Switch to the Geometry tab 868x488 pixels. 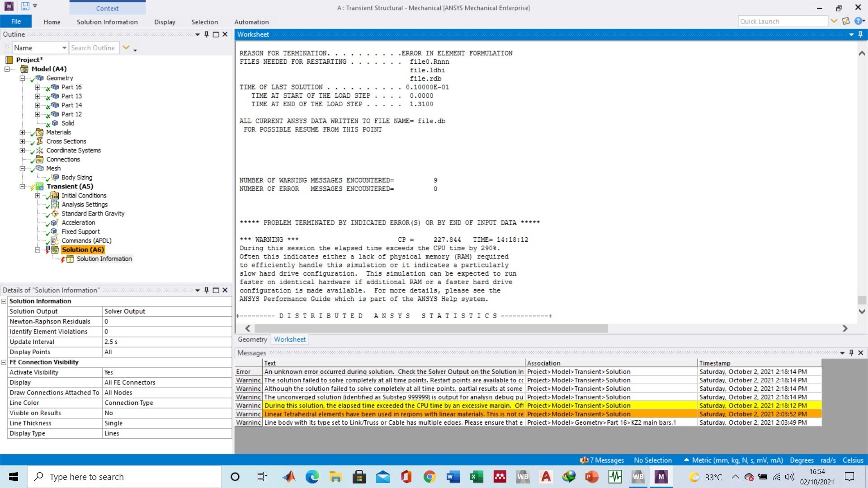[x=252, y=339]
